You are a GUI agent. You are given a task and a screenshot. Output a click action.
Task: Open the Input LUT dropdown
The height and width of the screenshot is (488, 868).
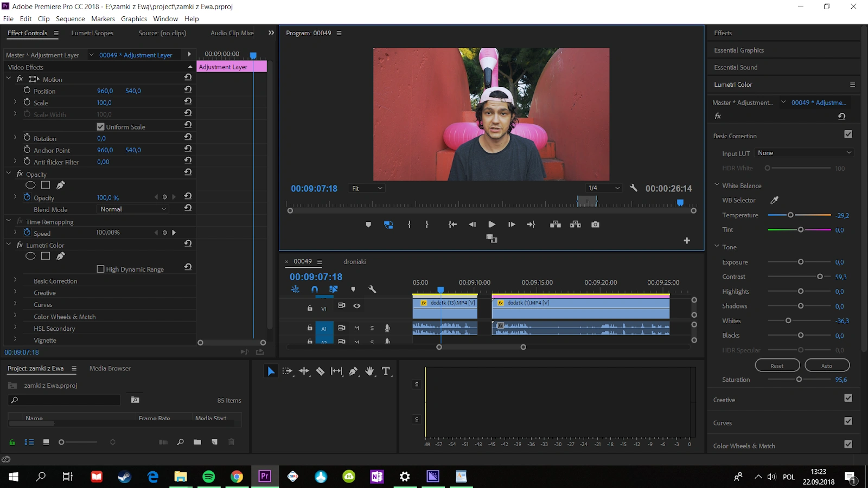coord(805,153)
